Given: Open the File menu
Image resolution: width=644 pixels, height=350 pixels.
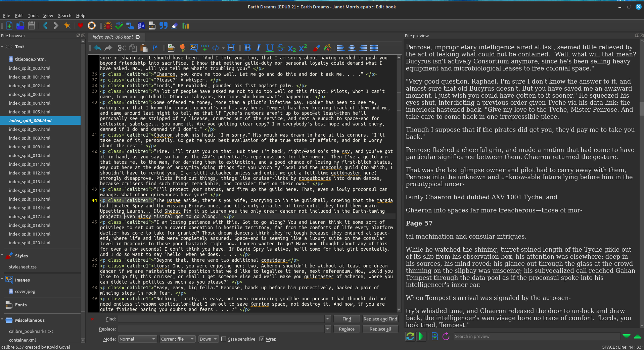Looking at the screenshot, I should pos(6,15).
